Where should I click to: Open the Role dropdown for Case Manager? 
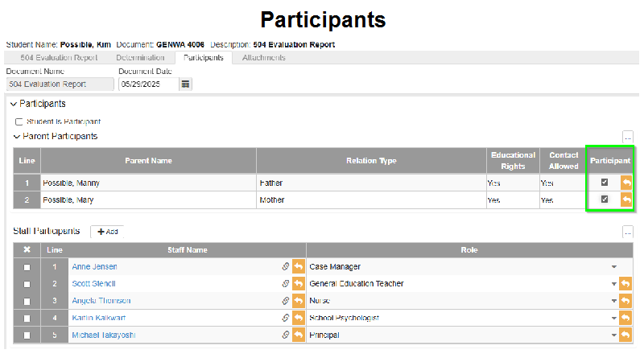(613, 267)
